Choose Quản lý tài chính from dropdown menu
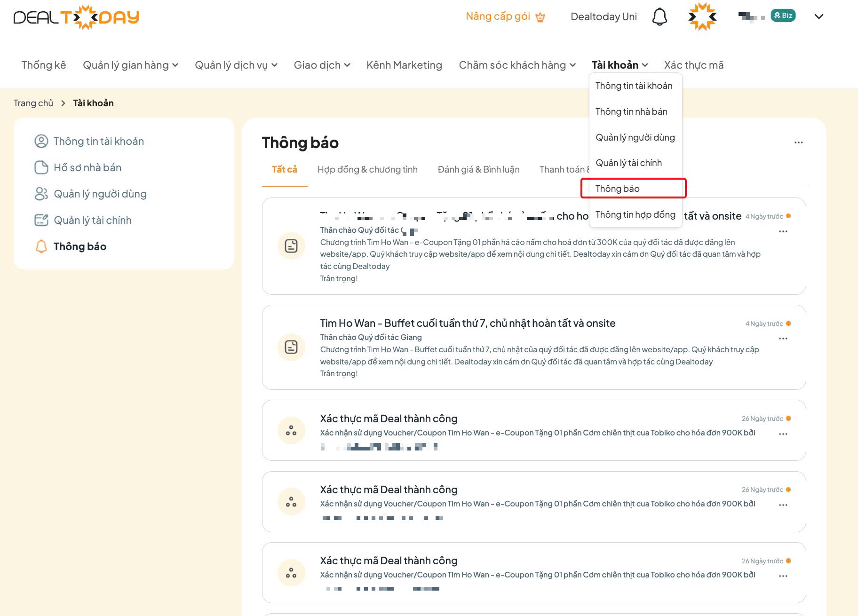The width and height of the screenshot is (858, 616). (x=628, y=163)
